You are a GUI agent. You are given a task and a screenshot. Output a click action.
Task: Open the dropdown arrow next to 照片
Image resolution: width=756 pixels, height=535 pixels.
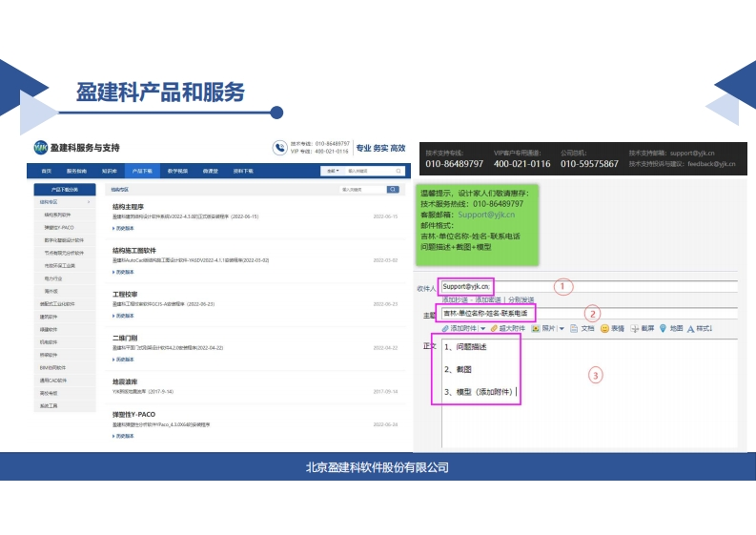pos(562,329)
